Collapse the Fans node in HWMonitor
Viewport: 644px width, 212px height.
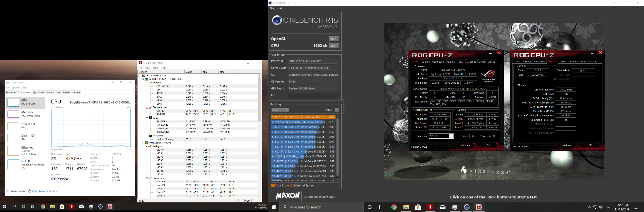pos(147,118)
